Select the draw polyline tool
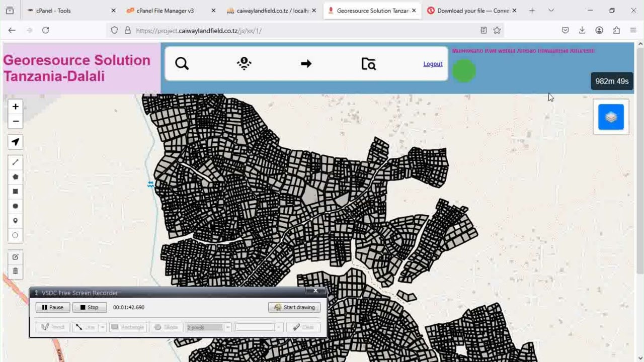644x362 pixels. 16,162
